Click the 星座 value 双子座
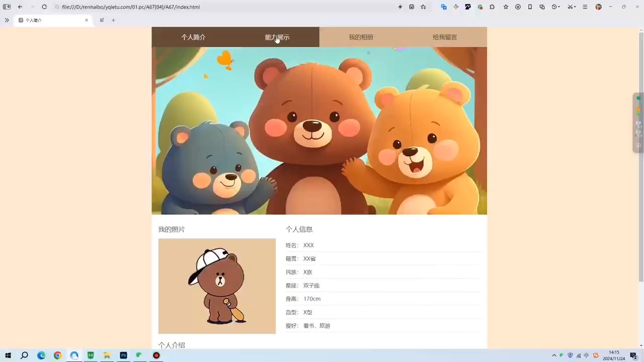The height and width of the screenshot is (362, 644). [x=311, y=286]
